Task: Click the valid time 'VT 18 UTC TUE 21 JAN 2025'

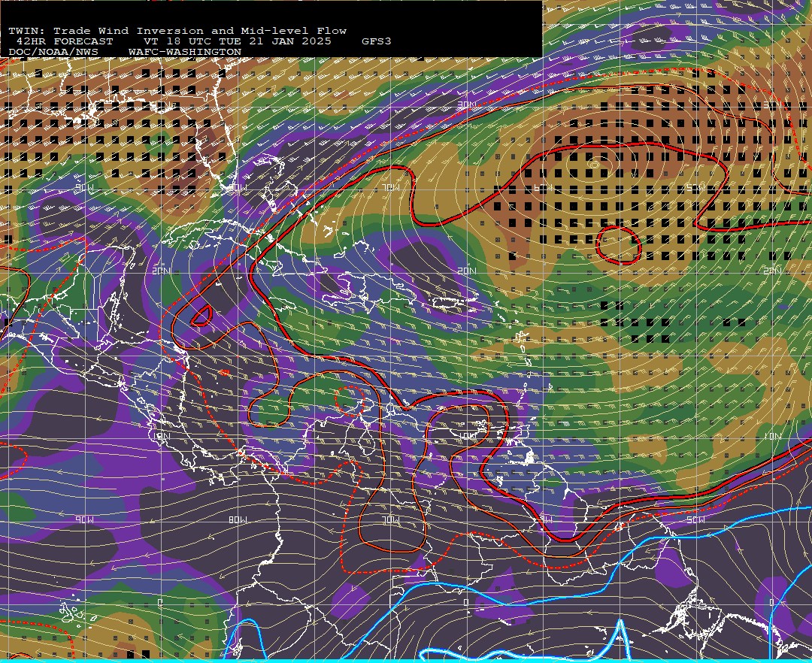Action: tap(237, 41)
